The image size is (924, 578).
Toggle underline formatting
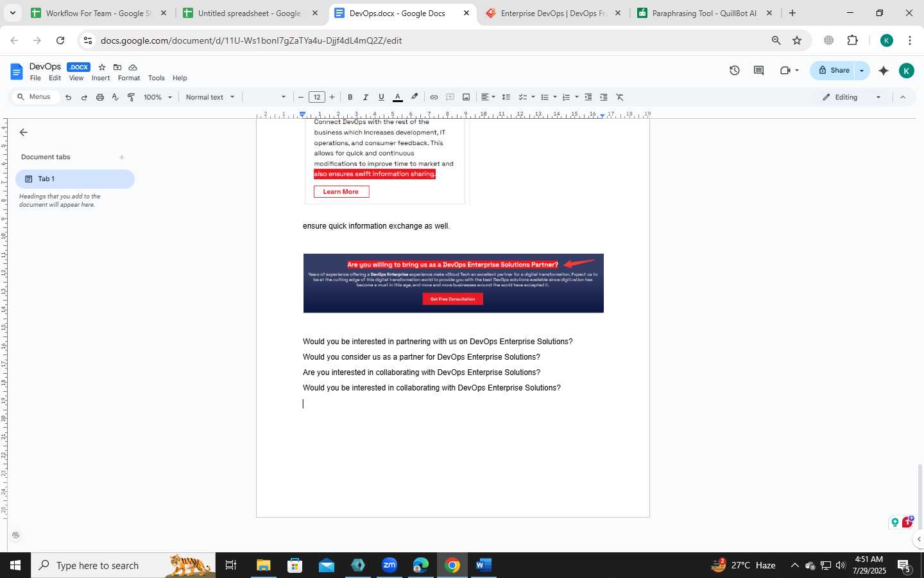pyautogui.click(x=381, y=97)
